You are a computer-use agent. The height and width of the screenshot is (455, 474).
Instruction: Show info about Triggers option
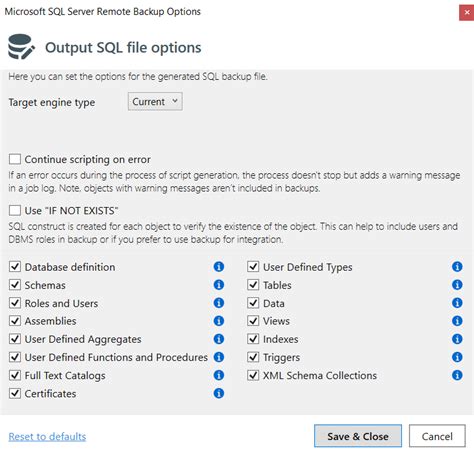457,357
